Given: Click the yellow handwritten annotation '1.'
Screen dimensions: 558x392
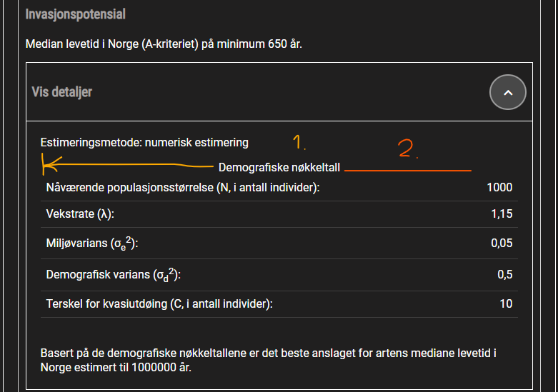Looking at the screenshot, I should [299, 142].
